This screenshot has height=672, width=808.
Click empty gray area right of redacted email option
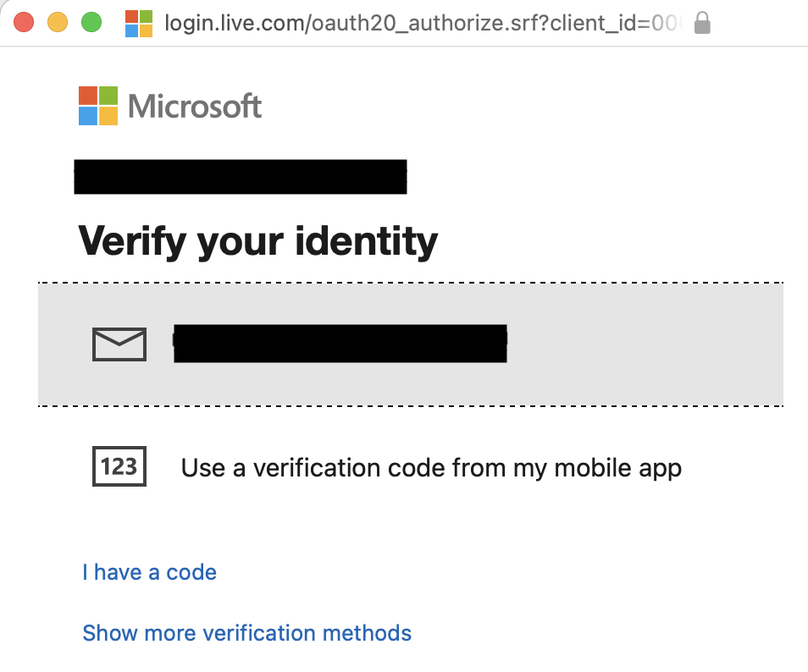644,344
